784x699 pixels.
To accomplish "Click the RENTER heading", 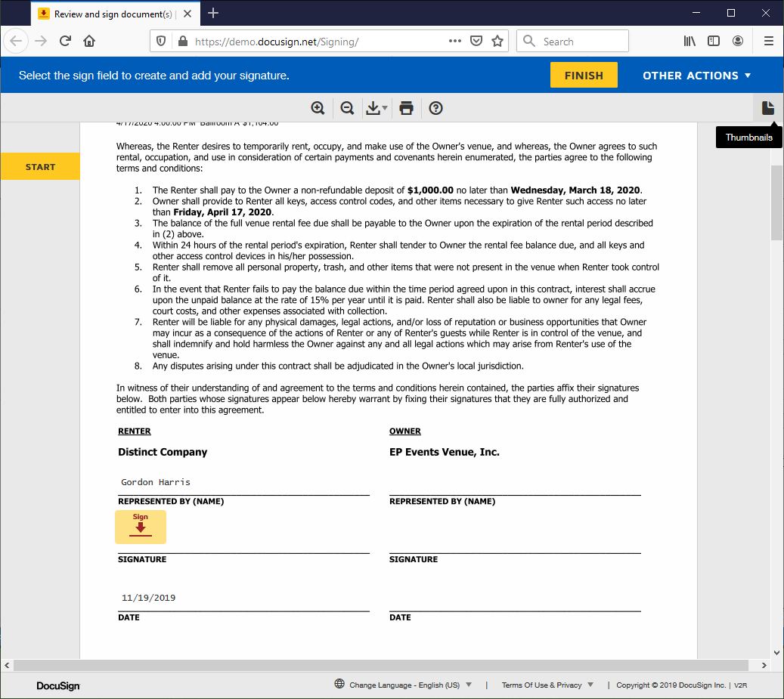I will pos(134,431).
